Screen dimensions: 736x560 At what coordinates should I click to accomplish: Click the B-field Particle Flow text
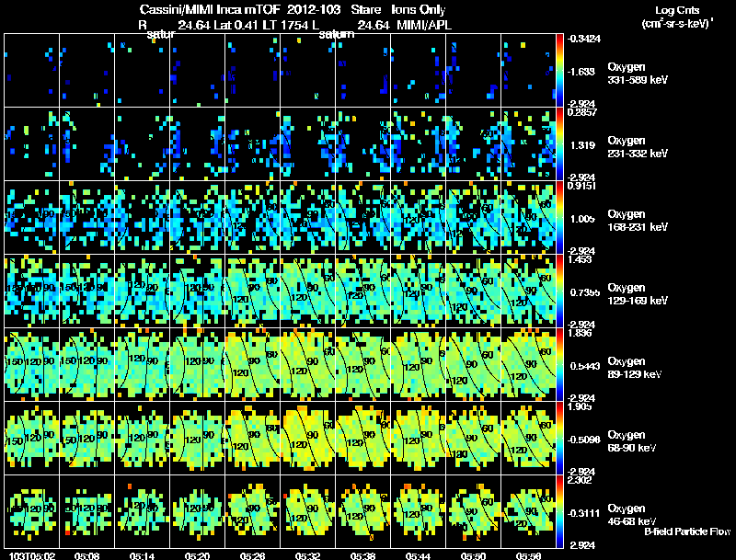[x=687, y=531]
